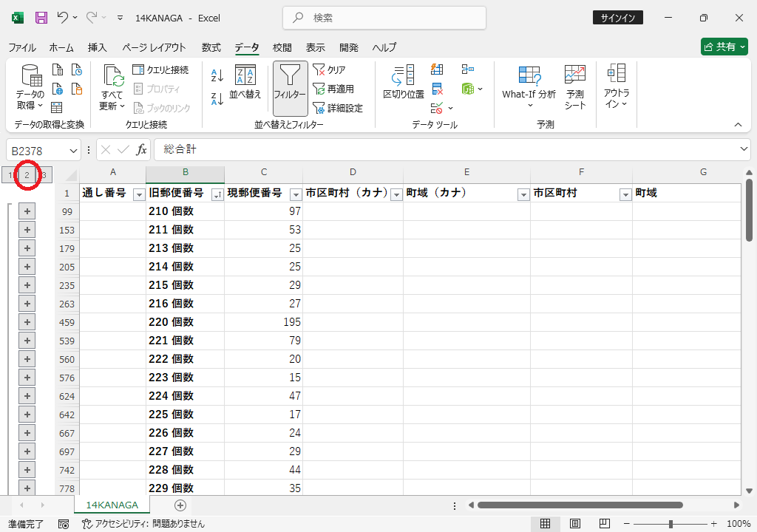Switch to Page Layout view icon
The height and width of the screenshot is (532, 757).
tap(574, 524)
